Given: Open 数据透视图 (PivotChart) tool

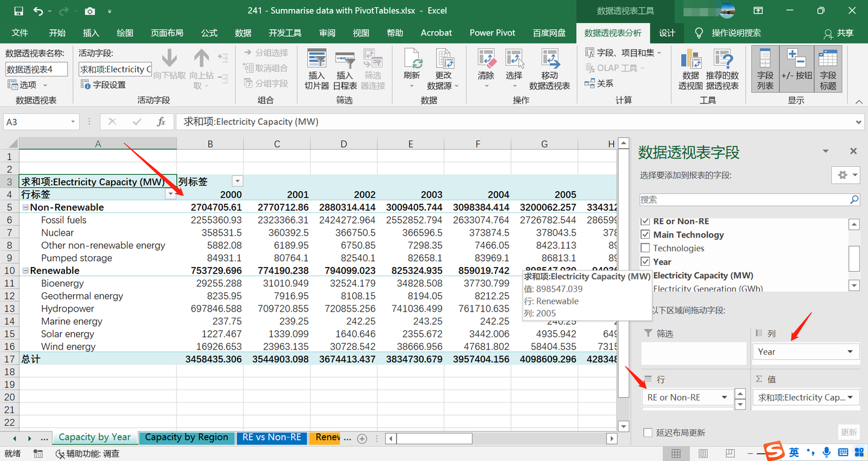Looking at the screenshot, I should 691,70.
